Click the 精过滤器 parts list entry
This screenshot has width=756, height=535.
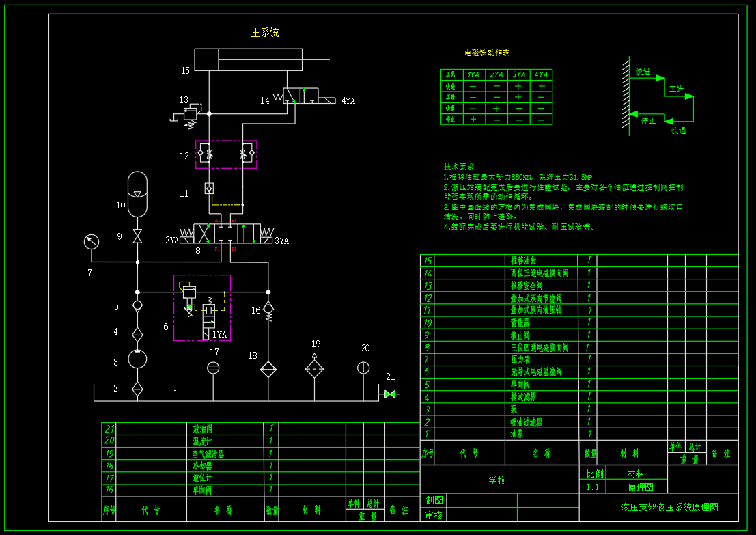click(524, 396)
